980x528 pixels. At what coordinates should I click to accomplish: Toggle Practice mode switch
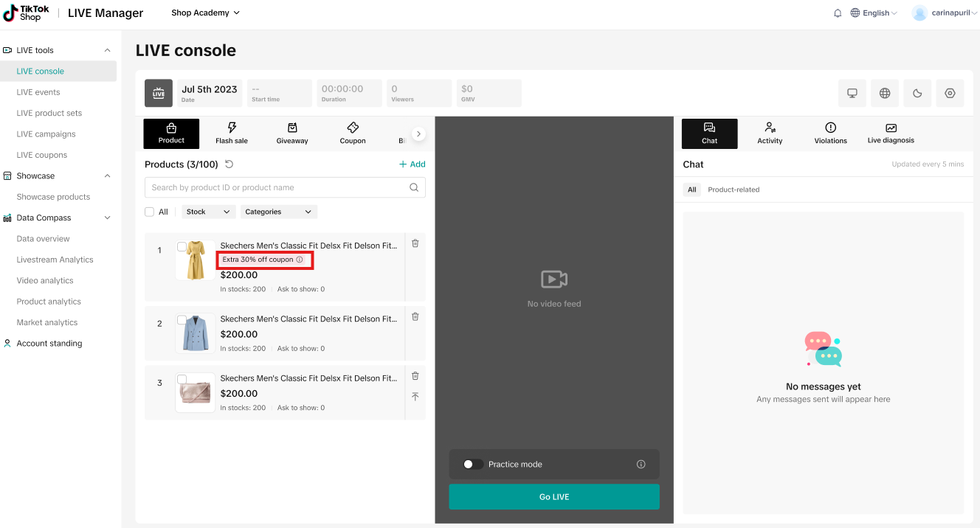(473, 465)
